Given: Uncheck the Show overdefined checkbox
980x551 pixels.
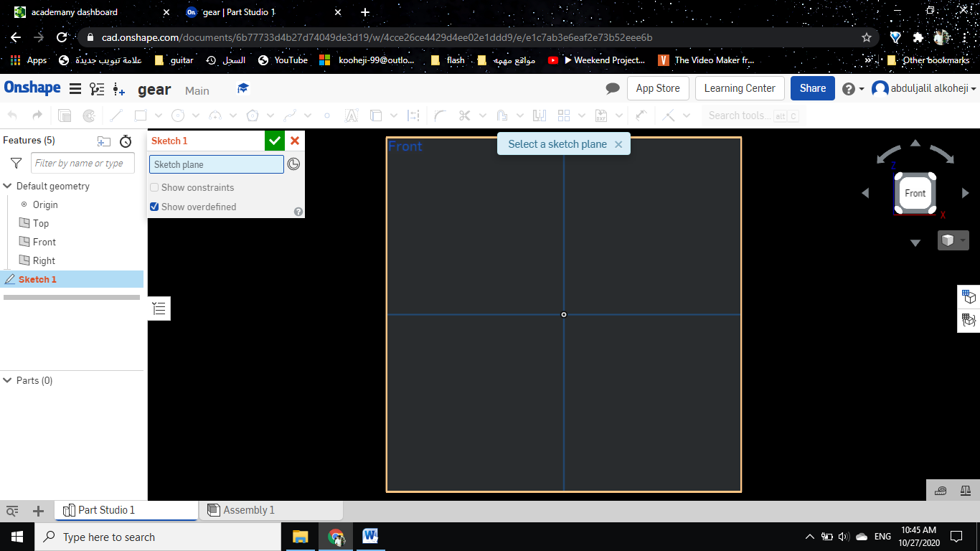Looking at the screenshot, I should (x=154, y=207).
